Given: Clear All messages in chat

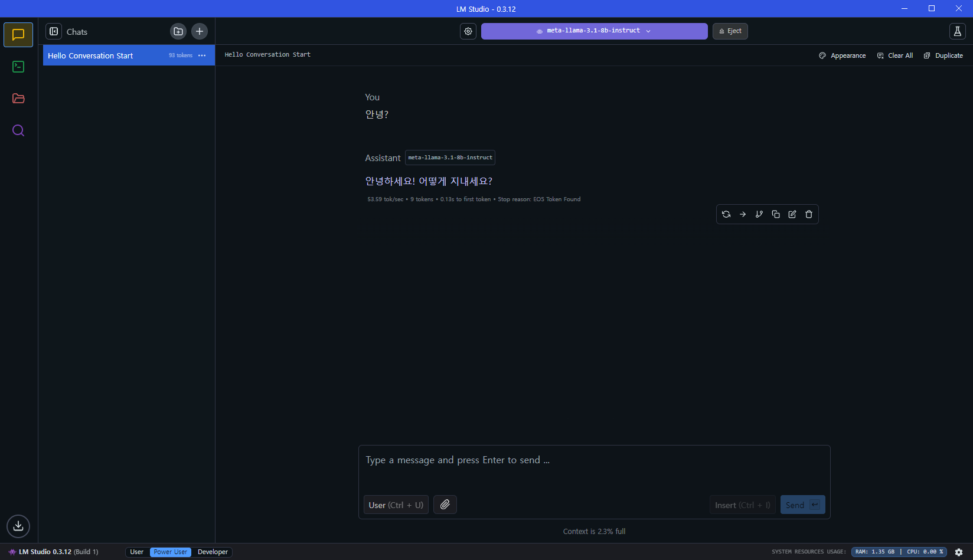Looking at the screenshot, I should [x=895, y=55].
